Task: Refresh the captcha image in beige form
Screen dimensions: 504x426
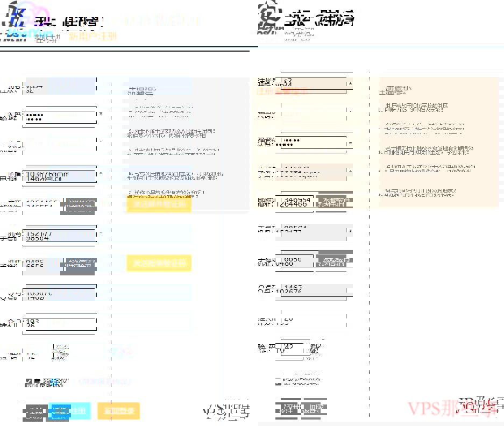Action: click(315, 349)
